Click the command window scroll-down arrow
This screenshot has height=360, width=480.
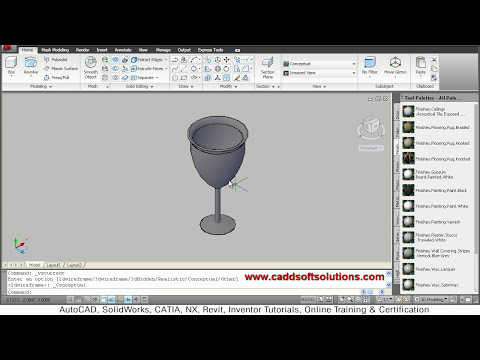(388, 285)
